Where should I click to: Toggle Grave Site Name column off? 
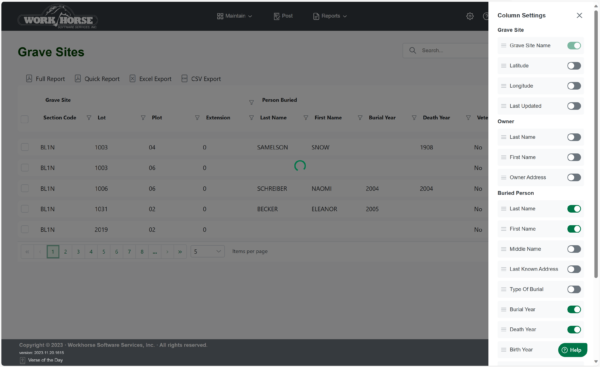click(x=574, y=46)
